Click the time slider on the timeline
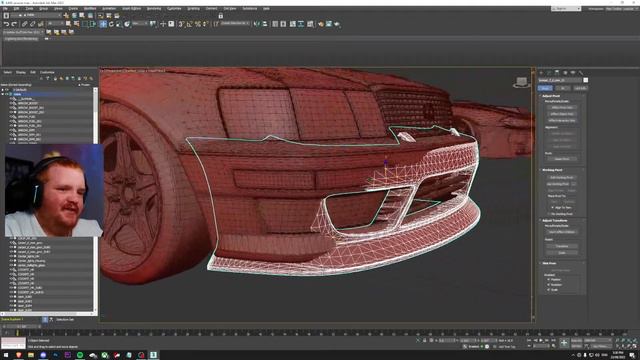 tap(22, 327)
